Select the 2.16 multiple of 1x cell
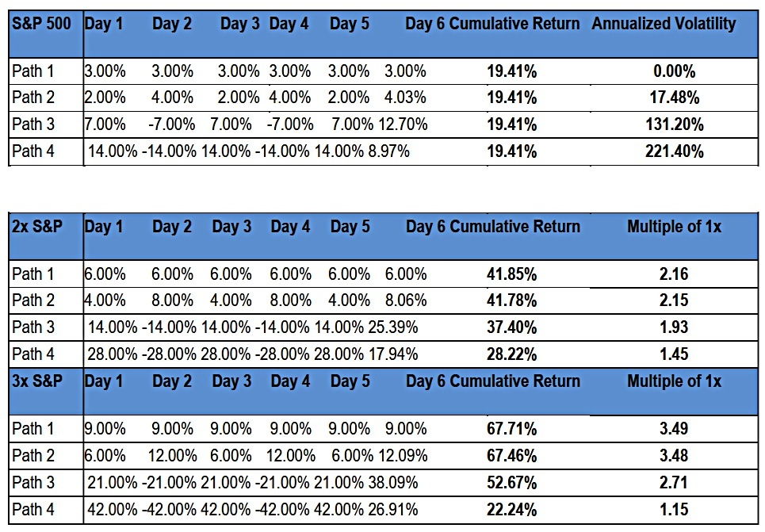 [x=674, y=274]
